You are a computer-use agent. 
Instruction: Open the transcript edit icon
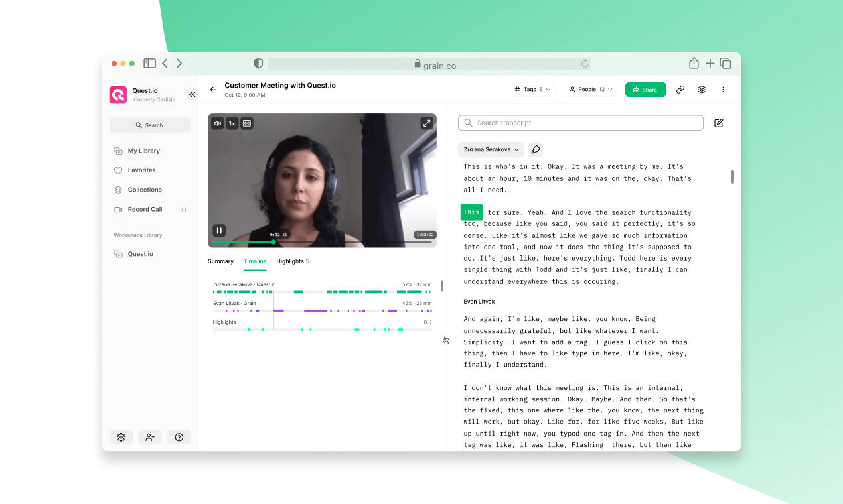pos(718,123)
